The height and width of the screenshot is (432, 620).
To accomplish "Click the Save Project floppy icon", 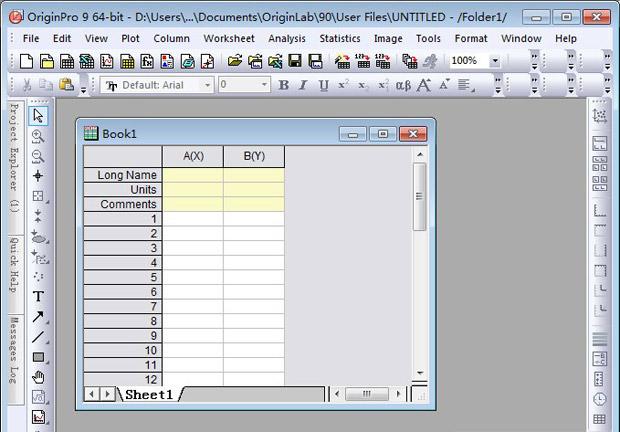I will click(x=295, y=61).
